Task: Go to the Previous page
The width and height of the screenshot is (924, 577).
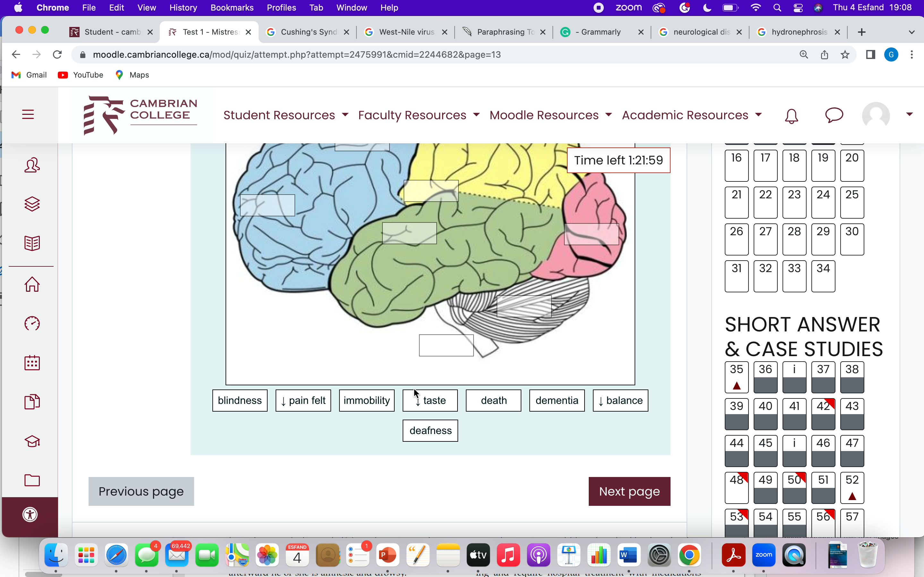Action: [x=141, y=491]
